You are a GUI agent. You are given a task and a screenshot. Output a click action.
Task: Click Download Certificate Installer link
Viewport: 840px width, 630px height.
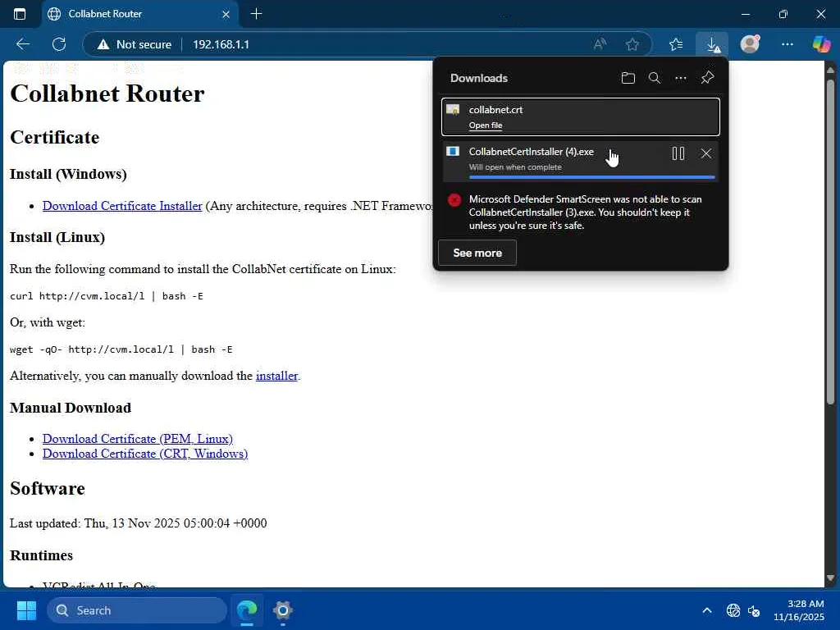point(122,206)
